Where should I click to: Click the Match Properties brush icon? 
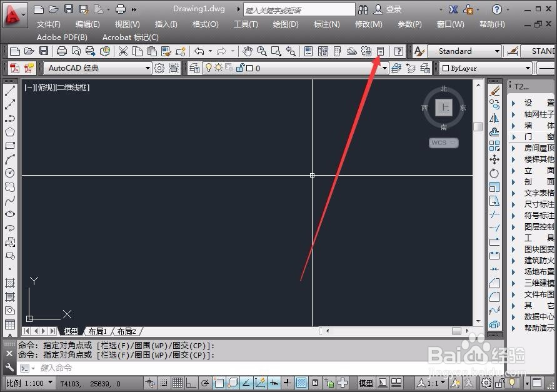pos(166,51)
